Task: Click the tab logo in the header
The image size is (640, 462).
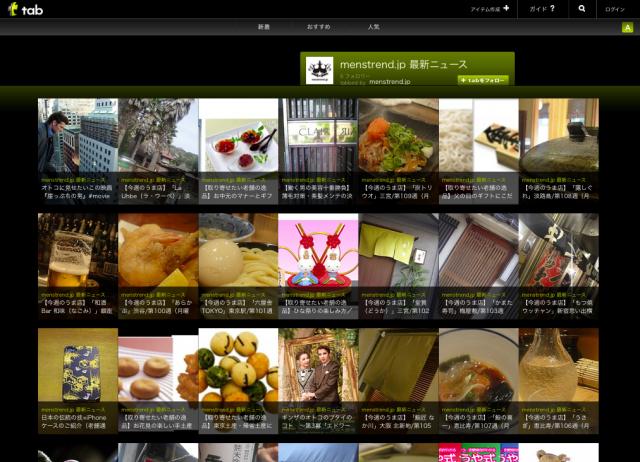Action: 25,9
